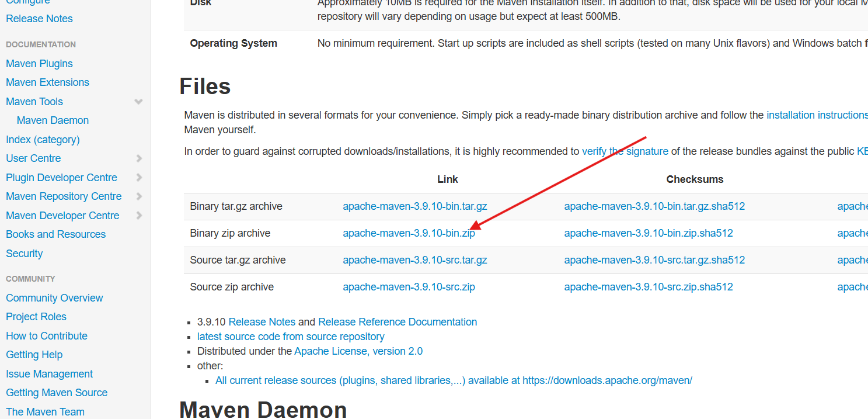Select the Binary zip archive row label
This screenshot has width=868, height=419.
click(x=230, y=233)
